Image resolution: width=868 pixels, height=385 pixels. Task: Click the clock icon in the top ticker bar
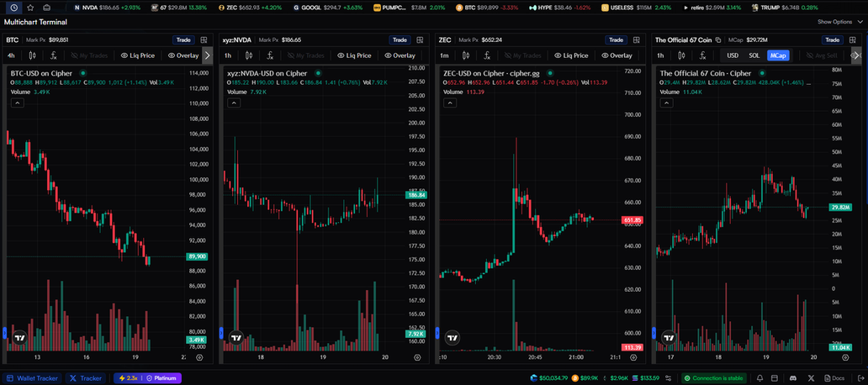(13, 8)
